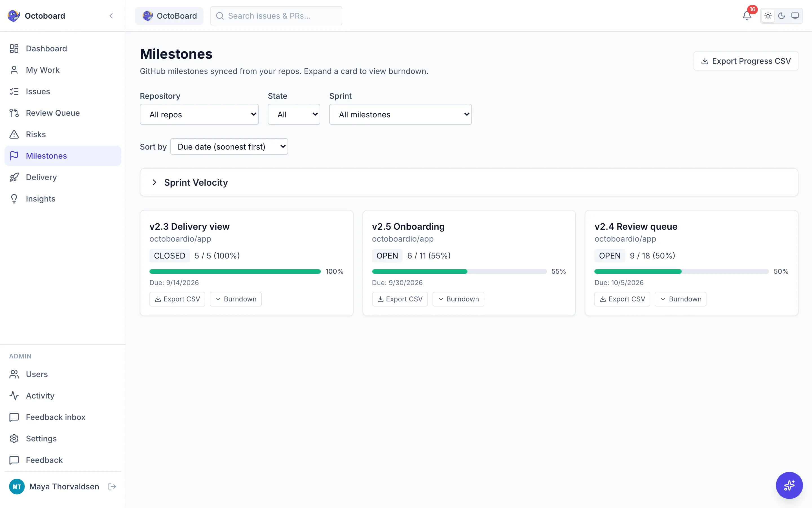Click the Octoboard logo in sidebar header
Viewport: 812px width, 508px height.
(14, 16)
